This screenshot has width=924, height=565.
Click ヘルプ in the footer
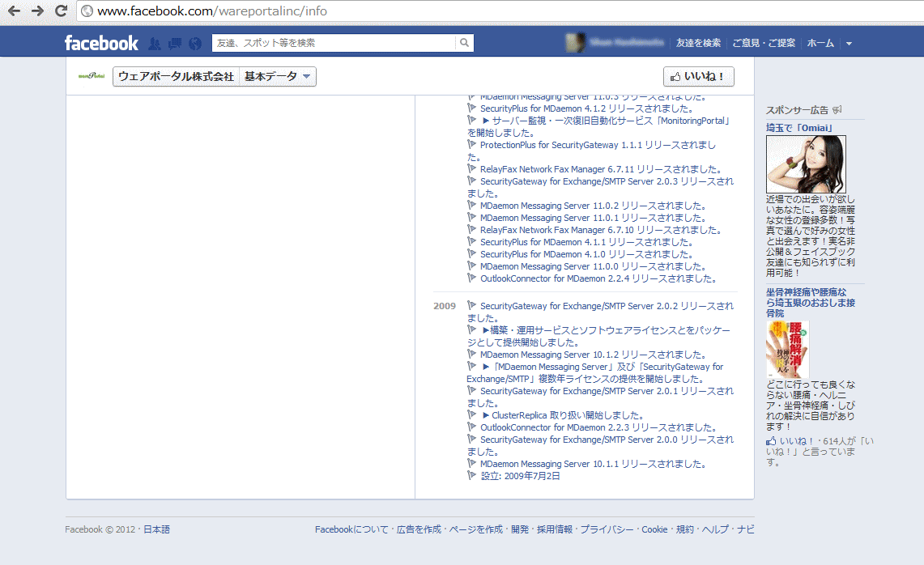tap(715, 529)
